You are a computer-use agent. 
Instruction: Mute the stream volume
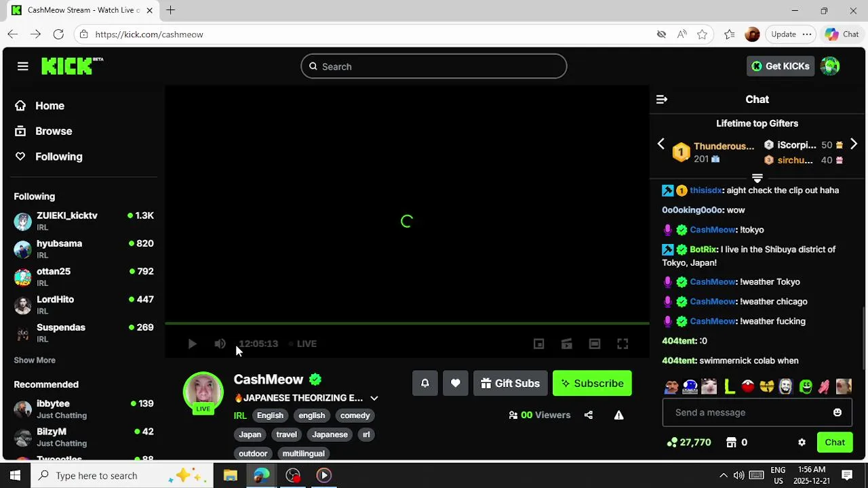(x=220, y=344)
